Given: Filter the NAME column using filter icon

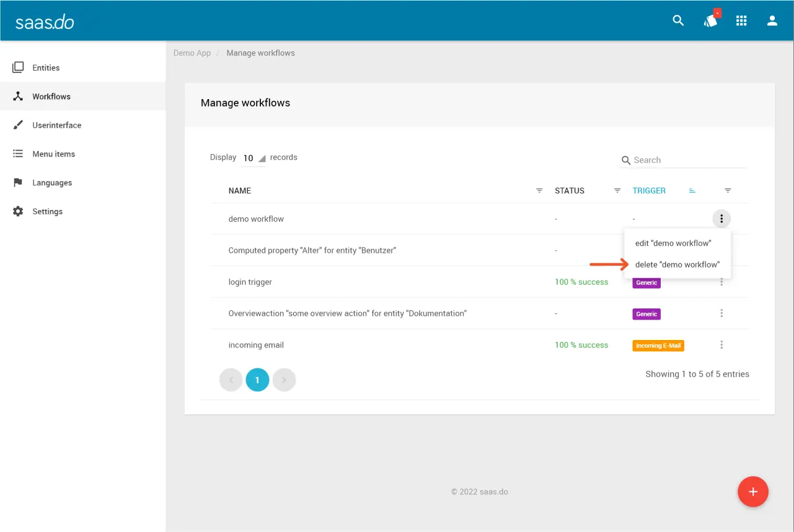Looking at the screenshot, I should tap(539, 191).
